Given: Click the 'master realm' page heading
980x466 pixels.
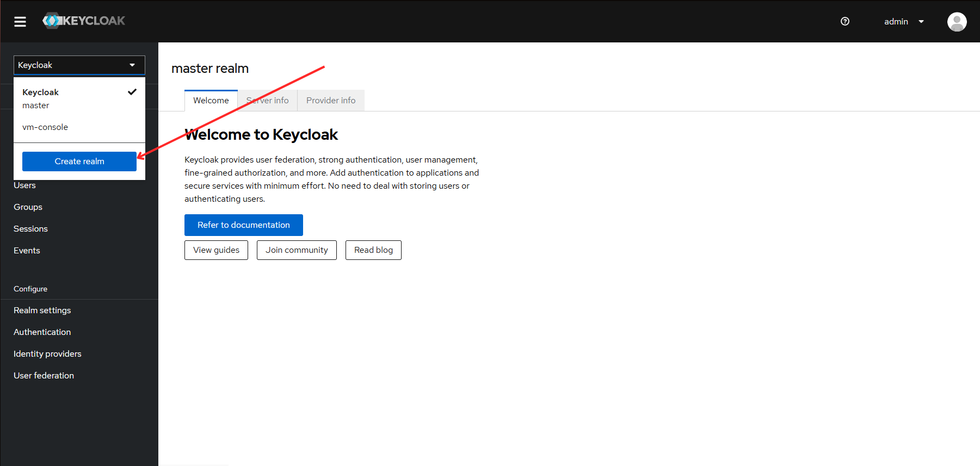Looking at the screenshot, I should 210,69.
